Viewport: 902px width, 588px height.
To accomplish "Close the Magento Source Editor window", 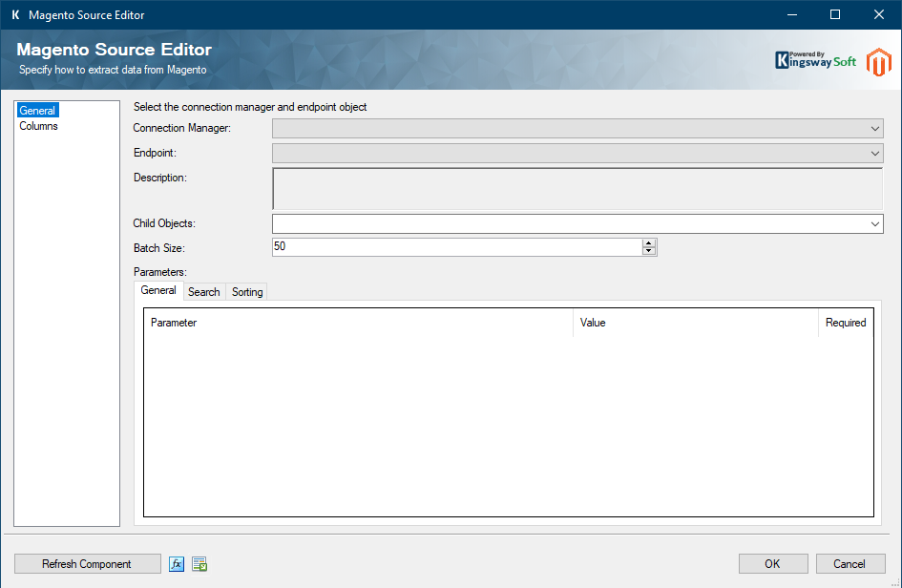I will point(879,15).
